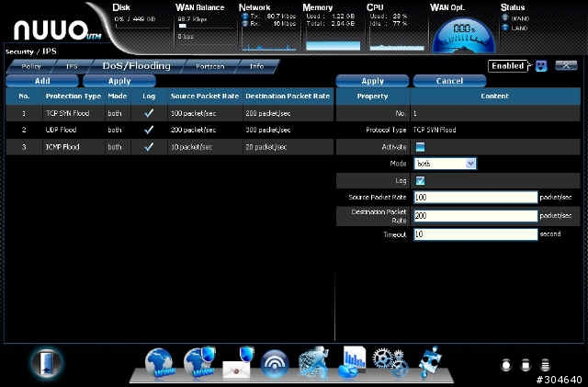
Task: Click the No. column header
Action: pos(24,97)
